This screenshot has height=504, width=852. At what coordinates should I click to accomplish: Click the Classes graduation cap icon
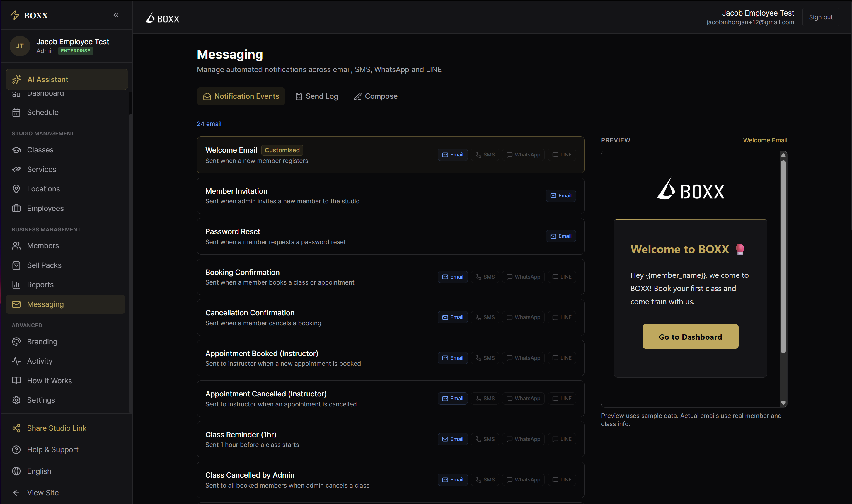[x=16, y=150]
